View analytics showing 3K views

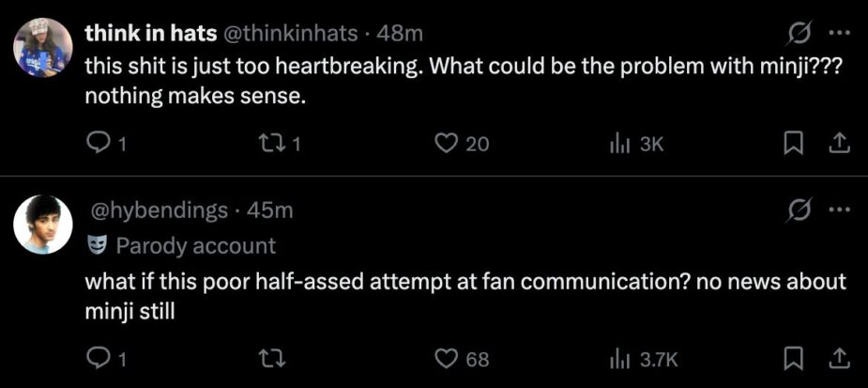pos(618,144)
